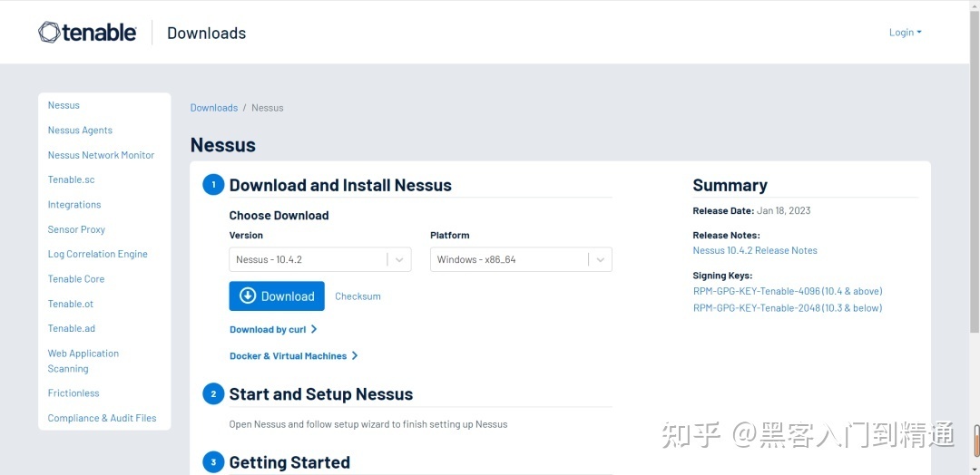Expand Download by curl
The width and height of the screenshot is (980, 475).
click(274, 330)
